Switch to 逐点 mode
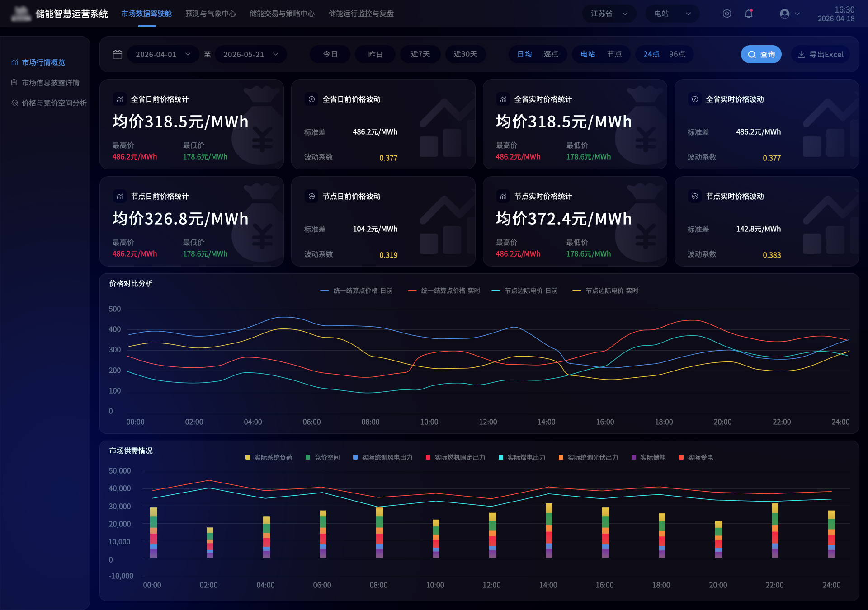Screen dimensions: 868x610 click(551, 54)
